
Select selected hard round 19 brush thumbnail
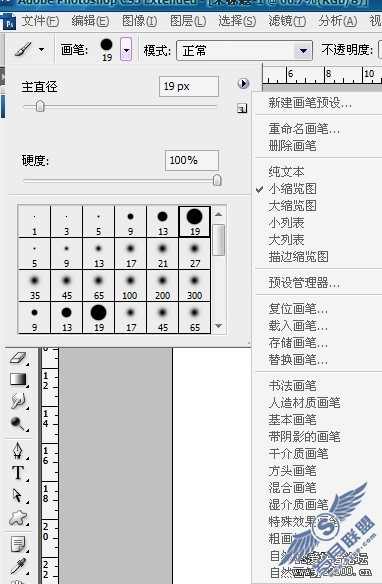pos(195,222)
